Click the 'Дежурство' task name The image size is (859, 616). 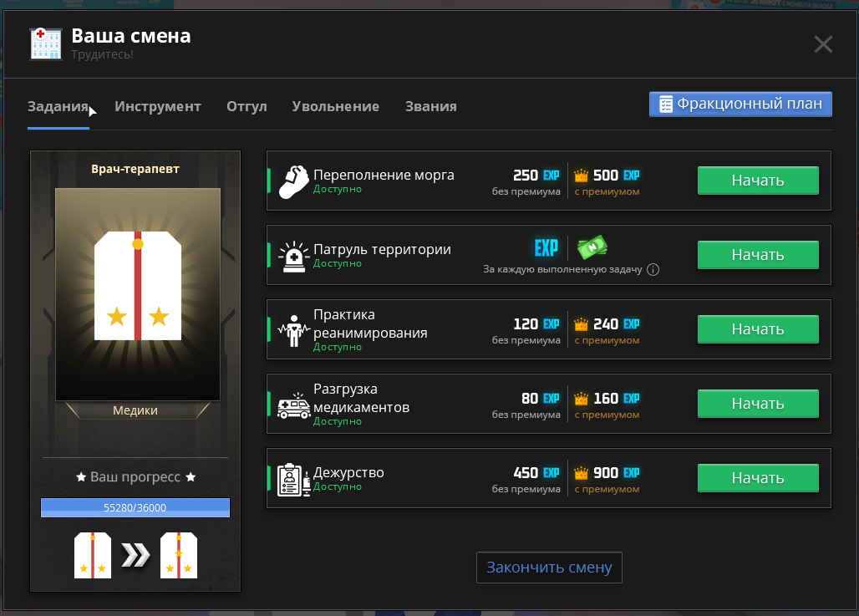tap(348, 472)
